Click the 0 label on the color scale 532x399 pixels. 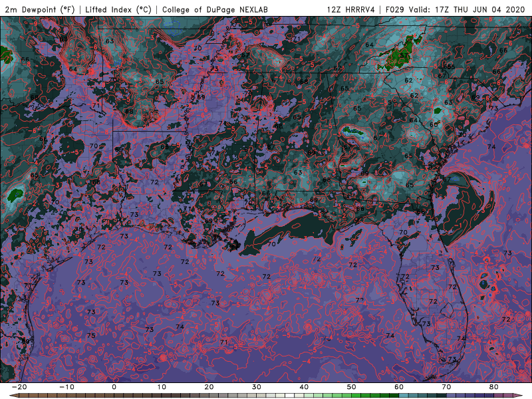point(114,387)
